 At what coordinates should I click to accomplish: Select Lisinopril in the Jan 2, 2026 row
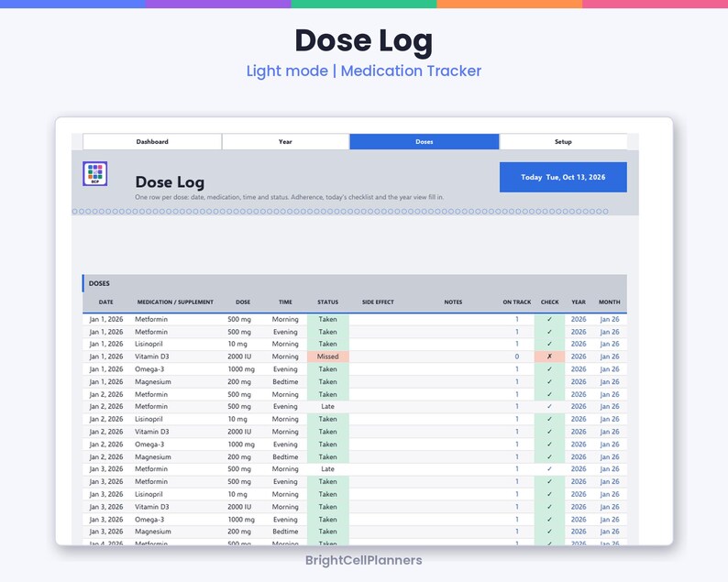click(x=149, y=419)
